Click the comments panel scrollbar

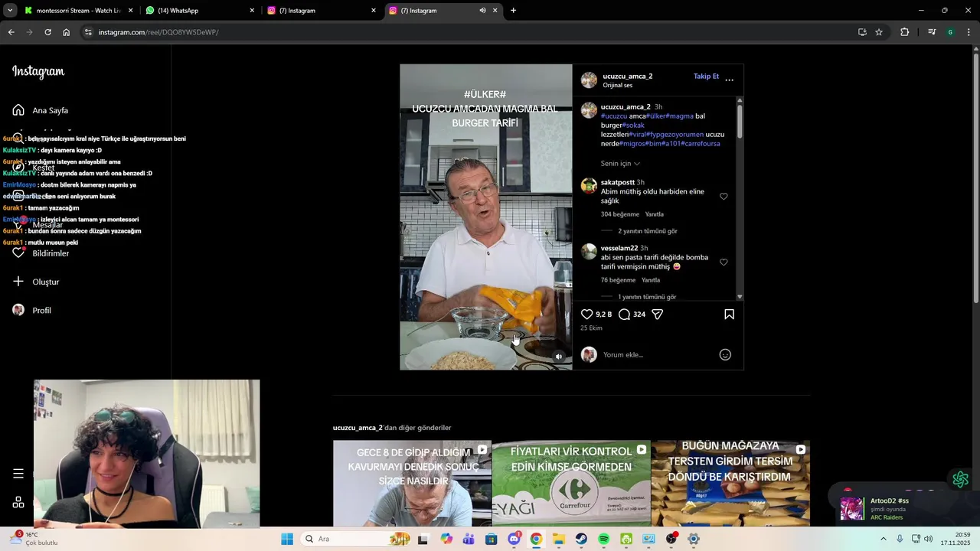[740, 121]
